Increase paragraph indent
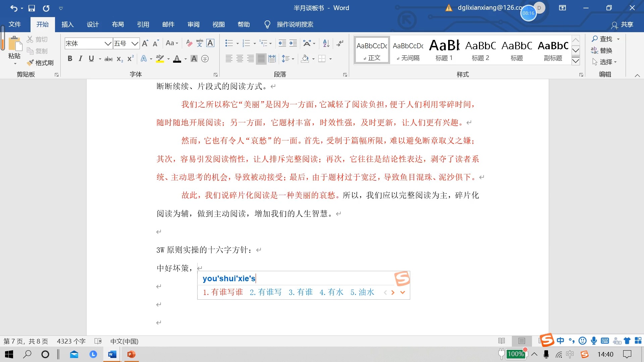 coord(293,43)
